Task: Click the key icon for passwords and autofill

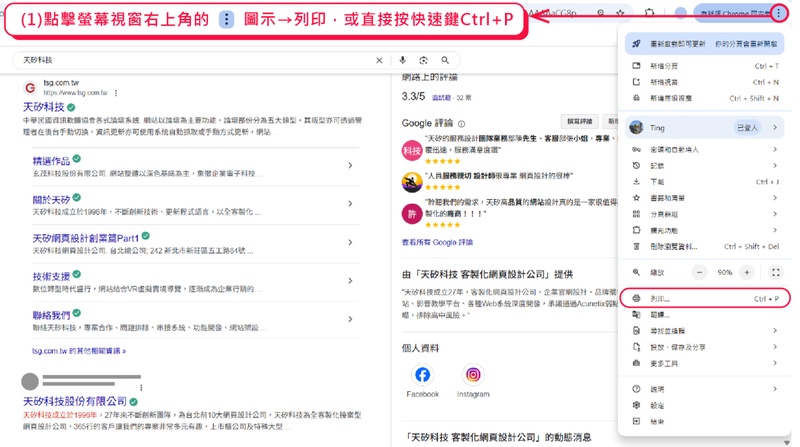Action: (x=636, y=150)
